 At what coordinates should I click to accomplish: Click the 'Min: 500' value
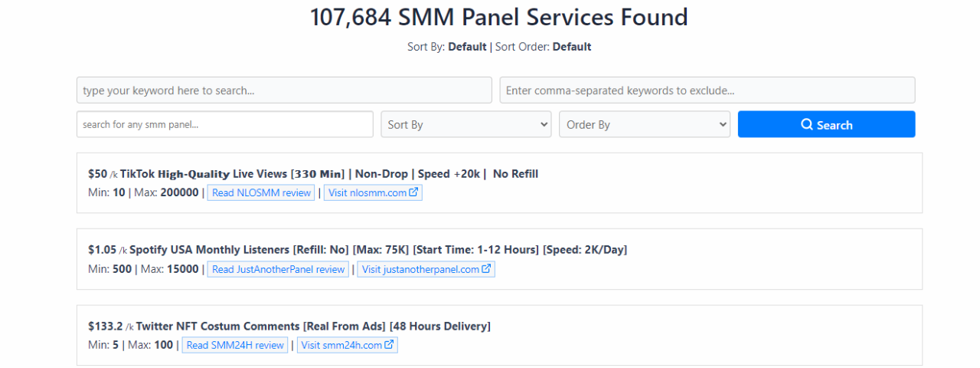click(109, 269)
